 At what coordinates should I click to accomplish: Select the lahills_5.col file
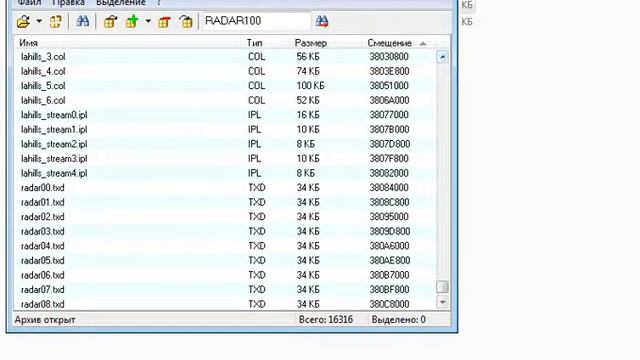click(x=43, y=86)
